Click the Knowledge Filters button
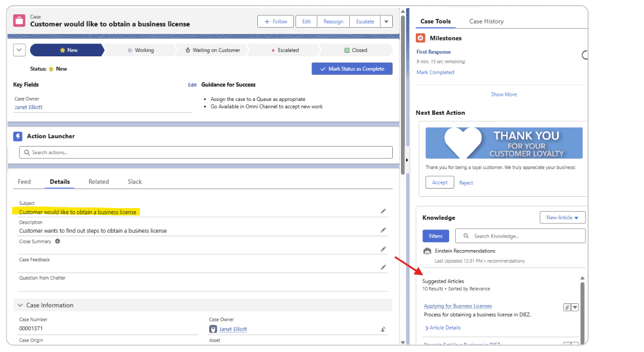 click(x=435, y=236)
